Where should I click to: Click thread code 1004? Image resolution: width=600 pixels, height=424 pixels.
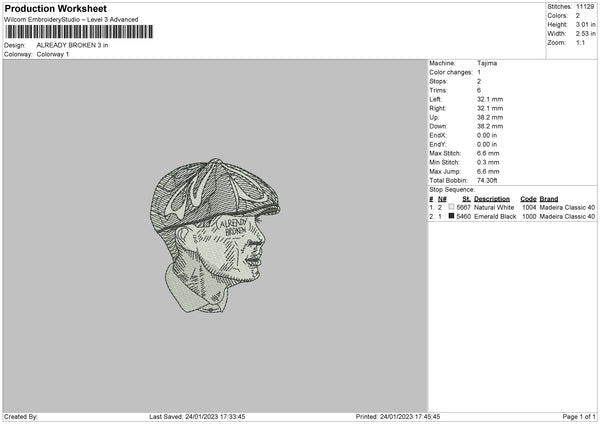pyautogui.click(x=529, y=207)
